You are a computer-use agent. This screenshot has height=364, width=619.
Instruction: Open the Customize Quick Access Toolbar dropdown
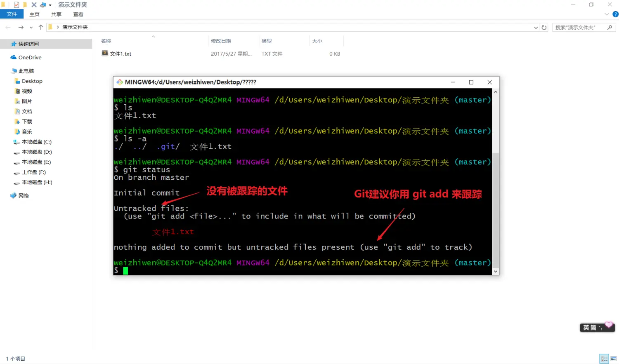point(50,5)
